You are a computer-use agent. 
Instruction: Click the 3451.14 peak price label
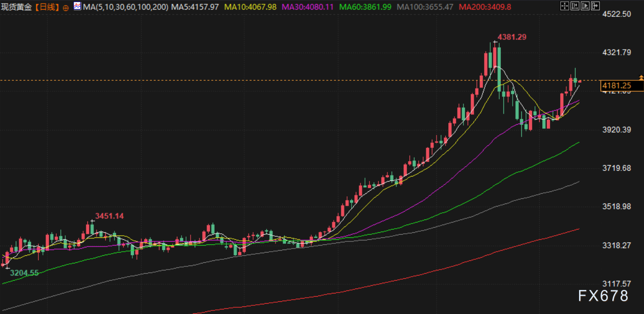coord(109,216)
